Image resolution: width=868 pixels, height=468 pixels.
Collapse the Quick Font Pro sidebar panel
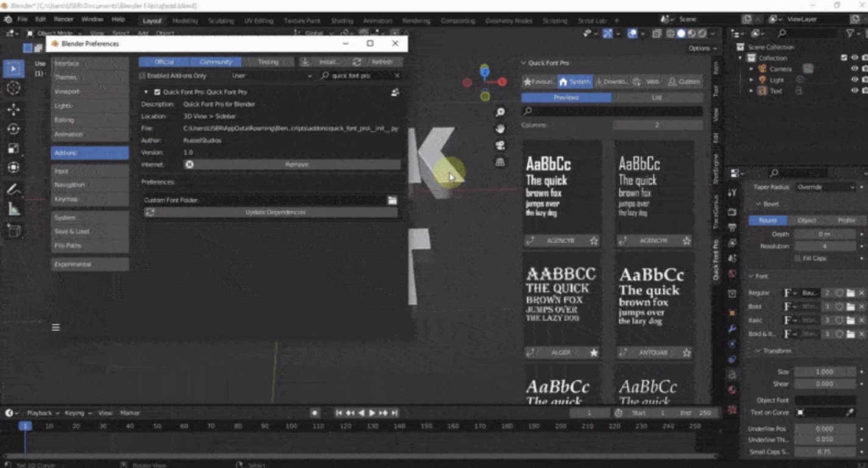[x=523, y=63]
